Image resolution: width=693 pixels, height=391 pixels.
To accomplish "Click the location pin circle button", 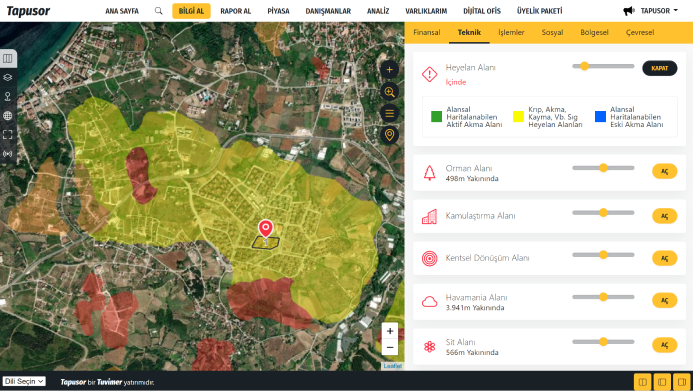I will pyautogui.click(x=389, y=135).
